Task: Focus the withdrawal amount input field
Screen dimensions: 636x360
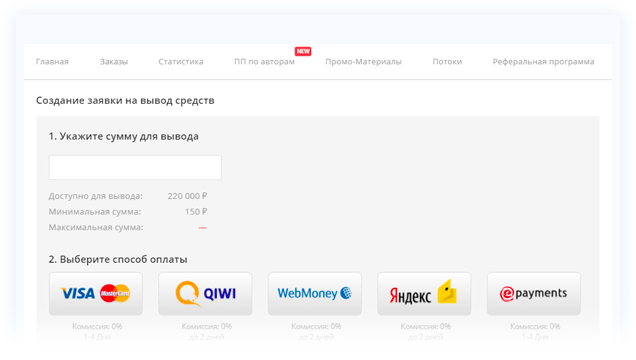Action: (135, 167)
